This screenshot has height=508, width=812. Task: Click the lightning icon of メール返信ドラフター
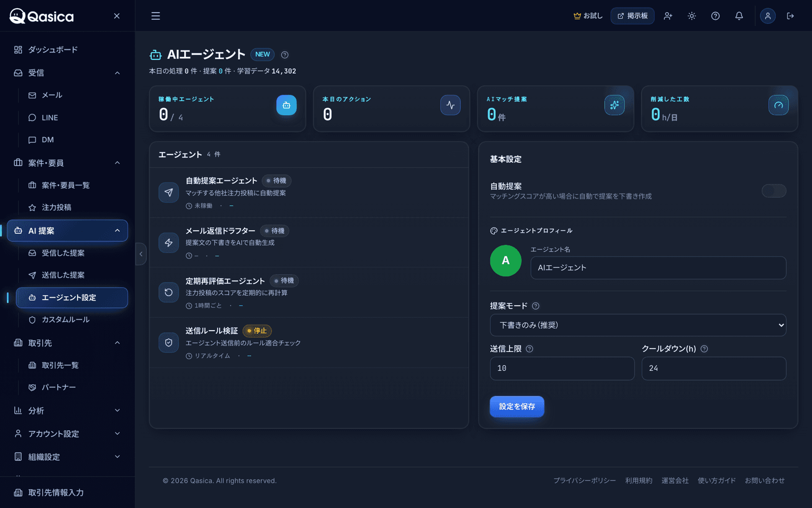168,243
